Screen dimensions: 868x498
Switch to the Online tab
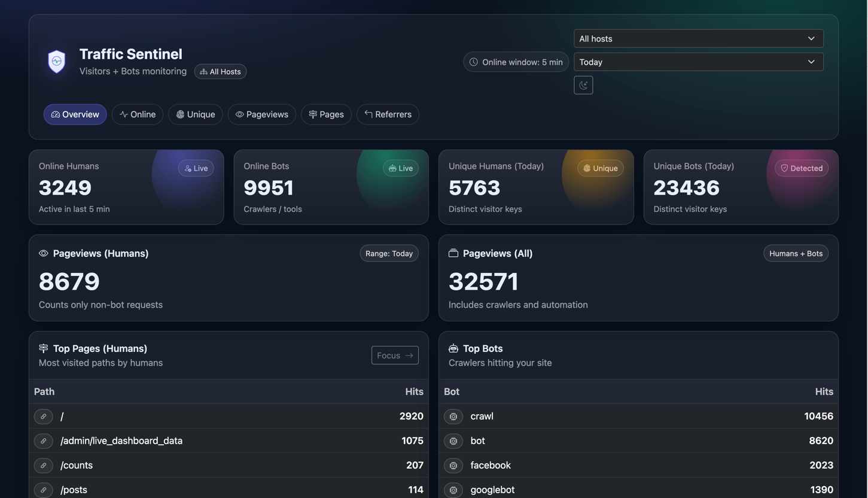[137, 114]
